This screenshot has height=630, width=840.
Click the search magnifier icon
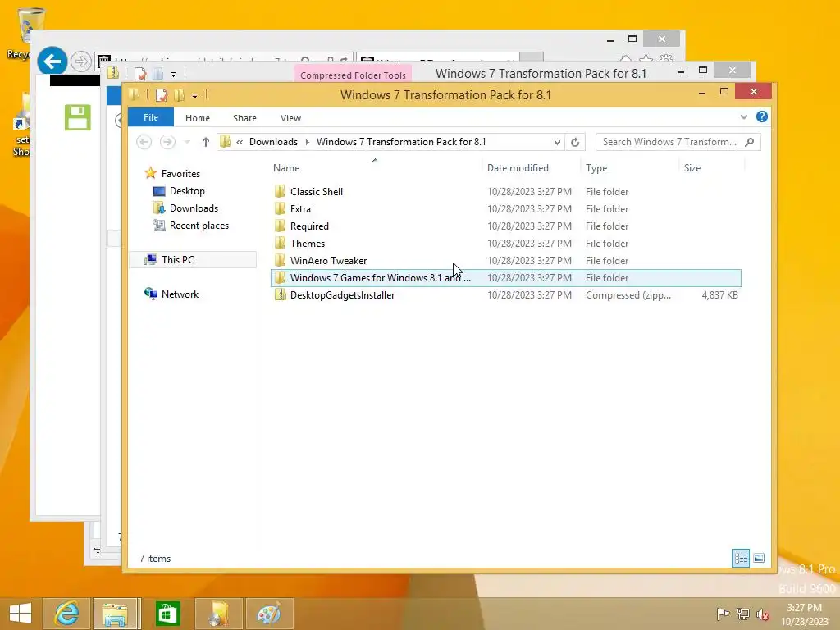tap(750, 142)
